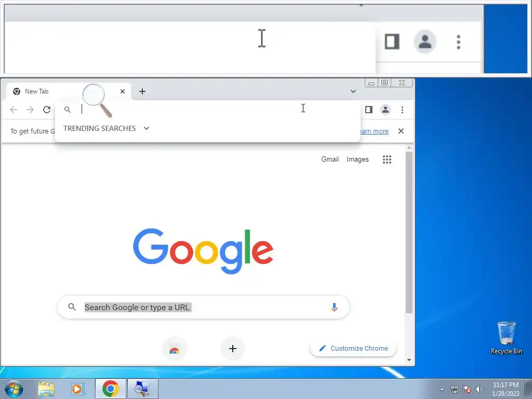Click the scrollbar up arrow
Viewport: 532px width, 399px height.
409,148
